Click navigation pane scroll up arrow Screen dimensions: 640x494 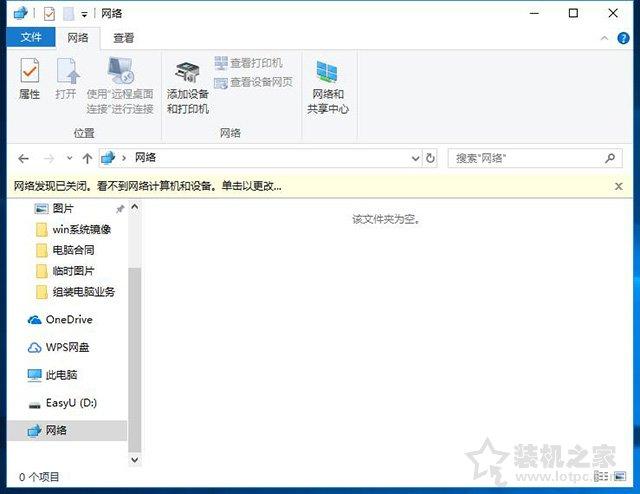tap(135, 207)
